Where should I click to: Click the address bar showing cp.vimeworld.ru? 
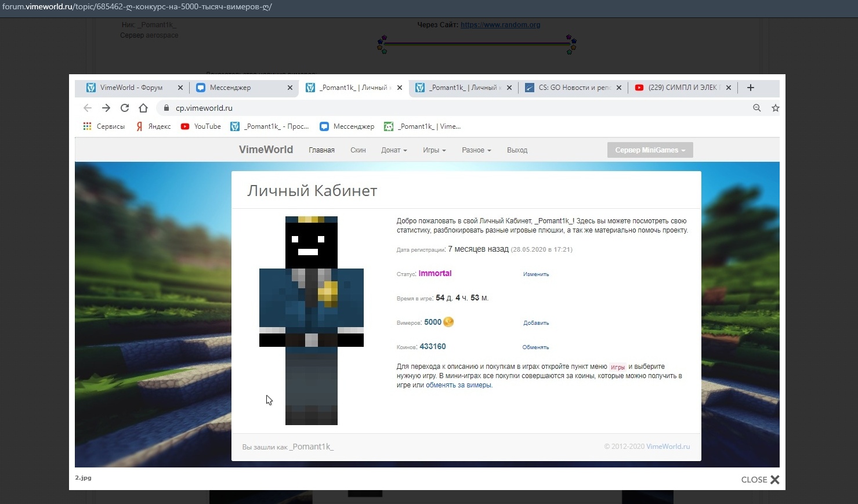[452, 108]
